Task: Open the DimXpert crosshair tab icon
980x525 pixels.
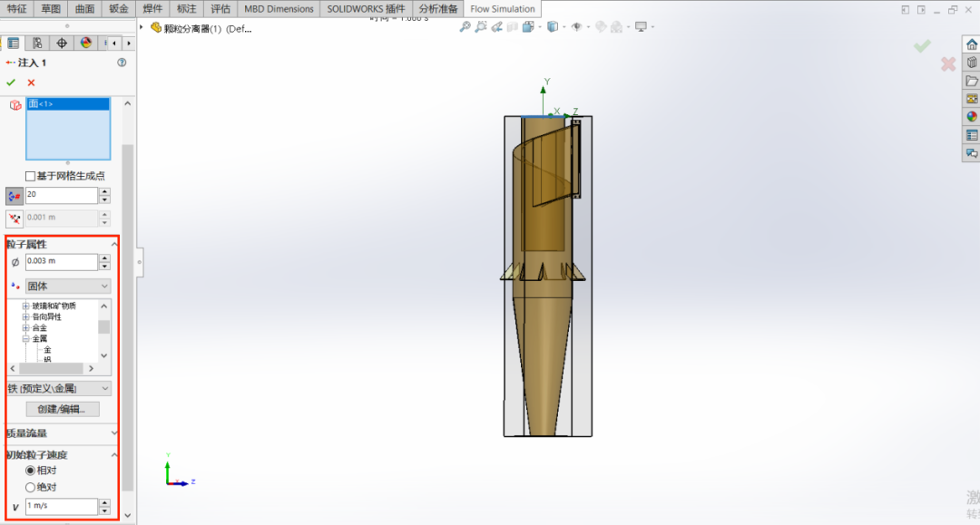Action: click(x=62, y=44)
